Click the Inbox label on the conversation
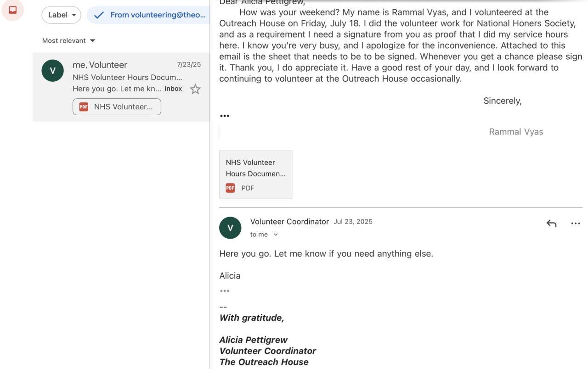The height and width of the screenshot is (369, 588). (x=173, y=89)
